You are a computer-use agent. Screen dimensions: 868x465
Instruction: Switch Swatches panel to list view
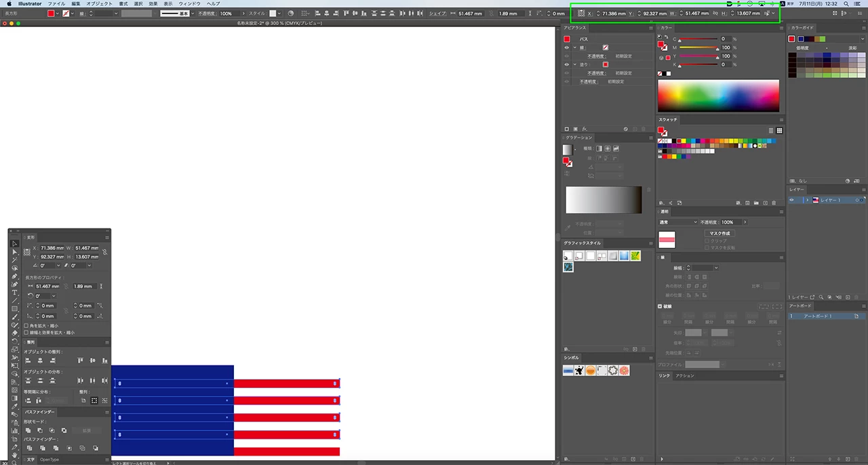pos(770,130)
